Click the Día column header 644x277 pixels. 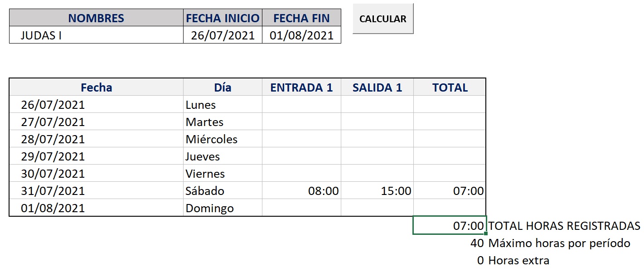[223, 87]
